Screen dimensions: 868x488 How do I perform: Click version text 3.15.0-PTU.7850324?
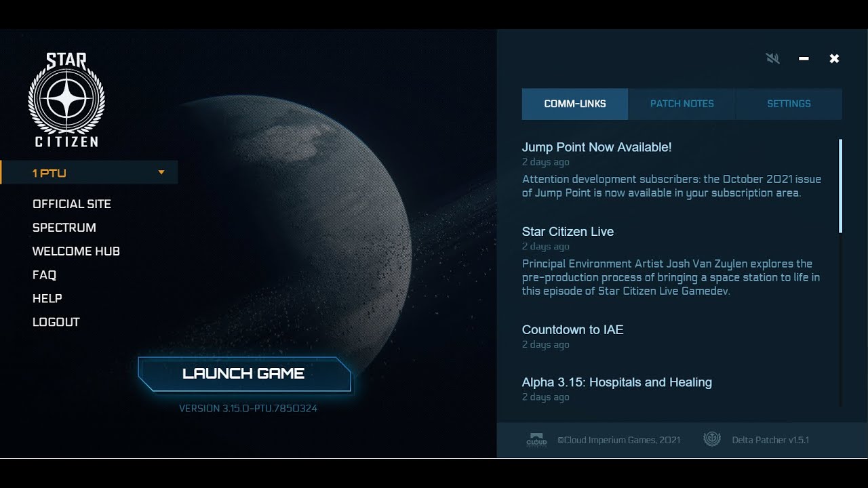pyautogui.click(x=248, y=409)
